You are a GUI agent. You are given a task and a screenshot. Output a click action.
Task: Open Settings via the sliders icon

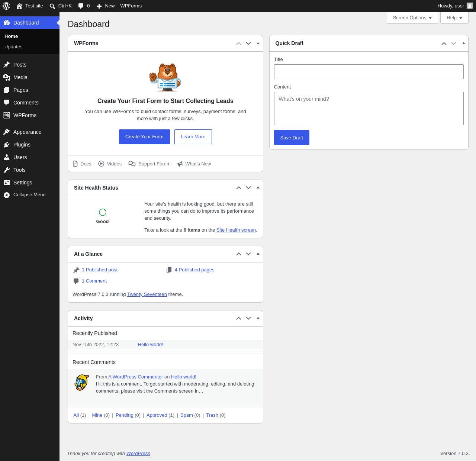(x=7, y=183)
